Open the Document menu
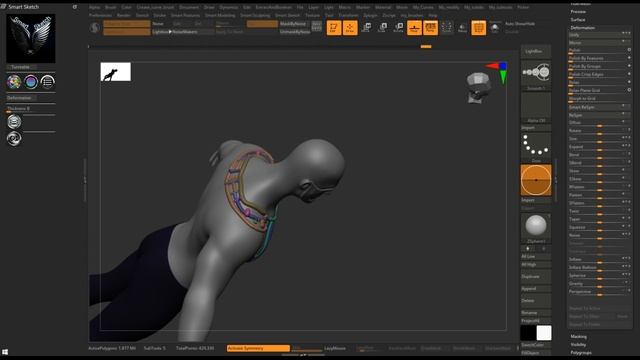This screenshot has height=360, width=640. point(189,7)
